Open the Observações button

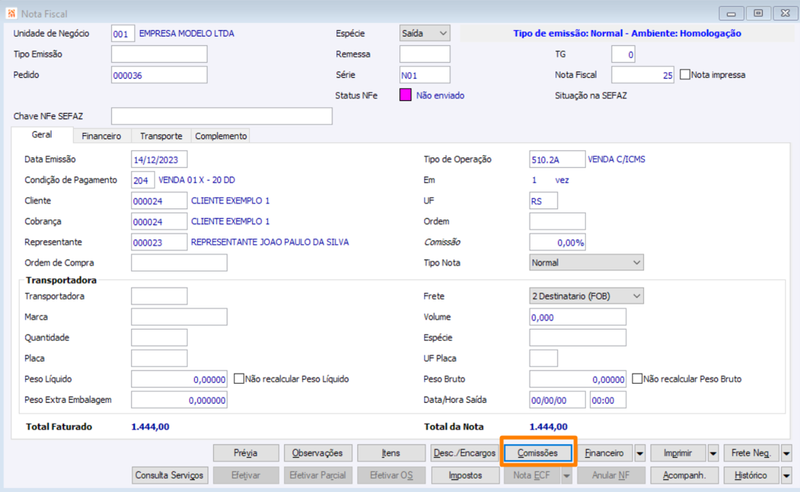[x=317, y=453]
